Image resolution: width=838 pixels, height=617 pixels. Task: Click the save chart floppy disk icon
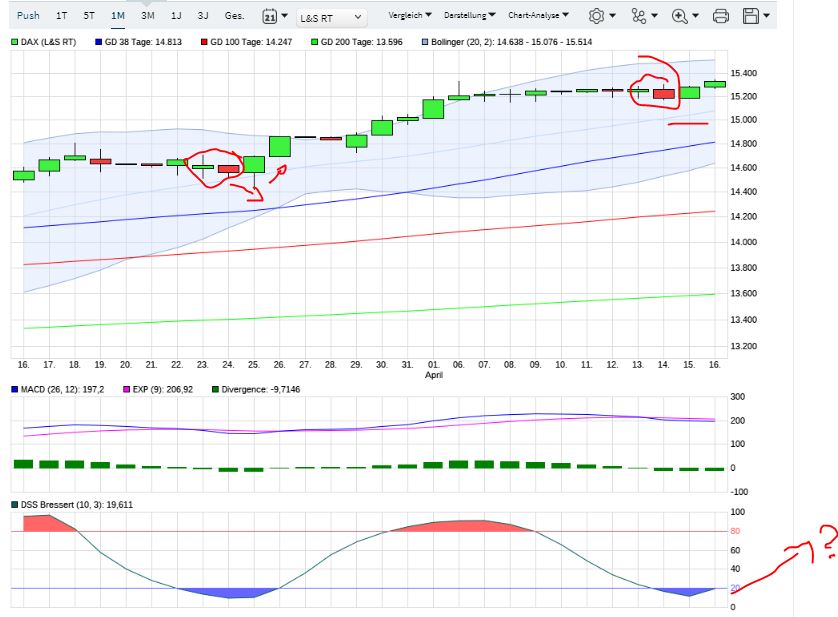(751, 16)
